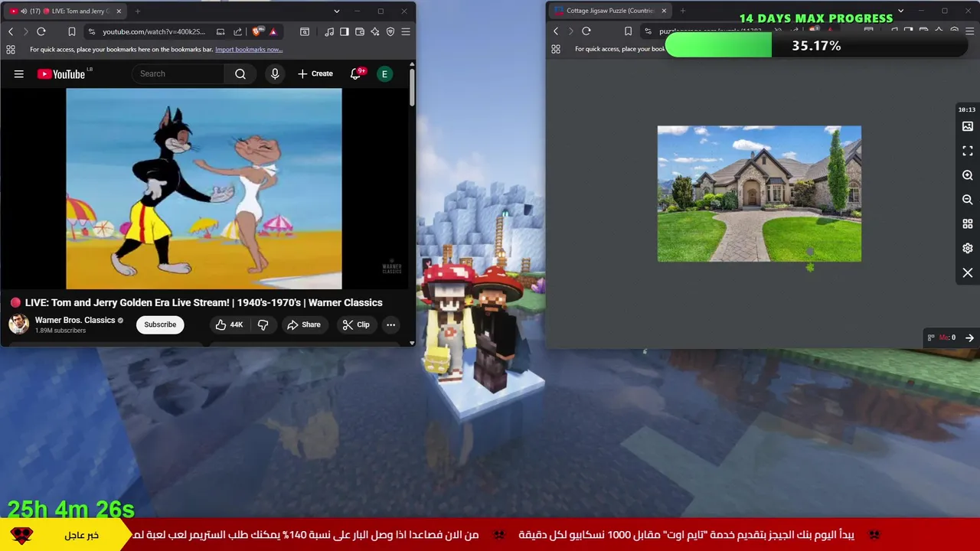Open the three-dot more actions menu under video
Image resolution: width=980 pixels, height=551 pixels.
pos(390,324)
